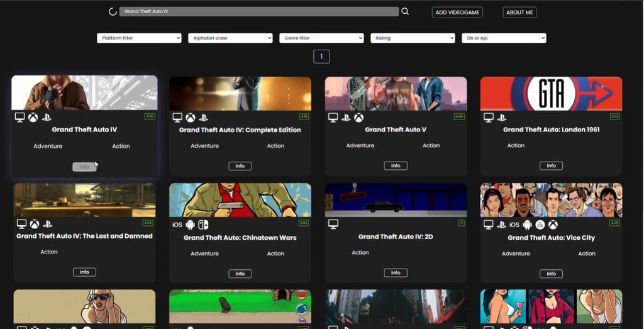Open the Rating dropdown
Screen dimensions: 644x329
tap(413, 38)
